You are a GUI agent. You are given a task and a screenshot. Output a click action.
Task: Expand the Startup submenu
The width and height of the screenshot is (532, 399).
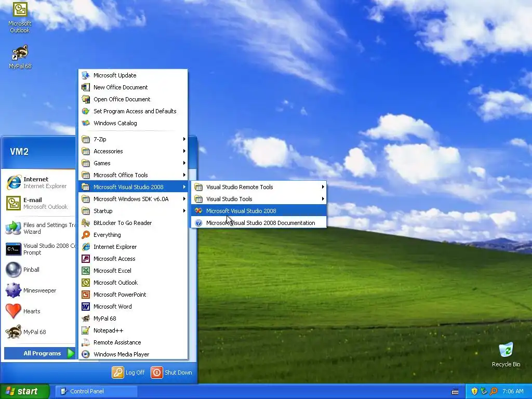coord(134,211)
